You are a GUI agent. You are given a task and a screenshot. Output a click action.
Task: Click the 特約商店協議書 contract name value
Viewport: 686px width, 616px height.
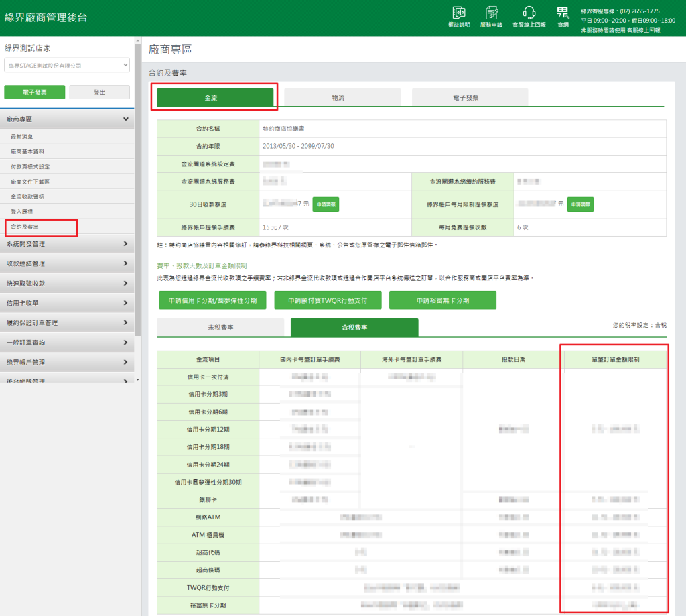pyautogui.click(x=283, y=129)
